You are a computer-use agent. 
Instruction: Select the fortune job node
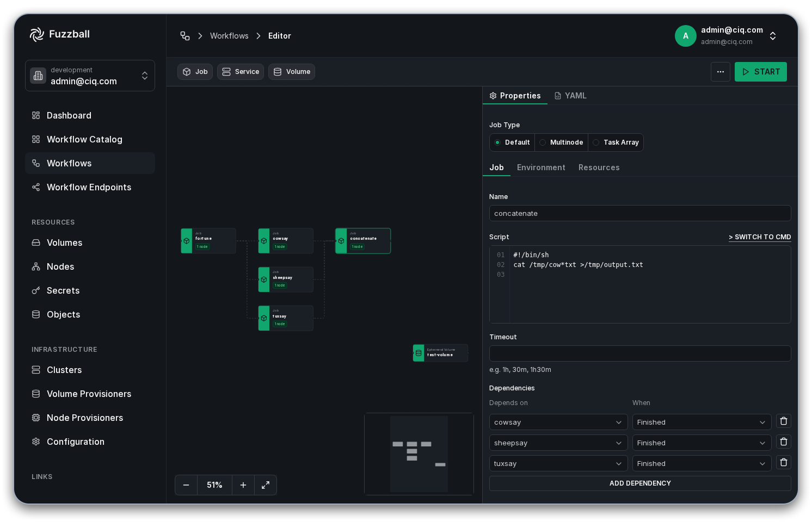pos(208,241)
